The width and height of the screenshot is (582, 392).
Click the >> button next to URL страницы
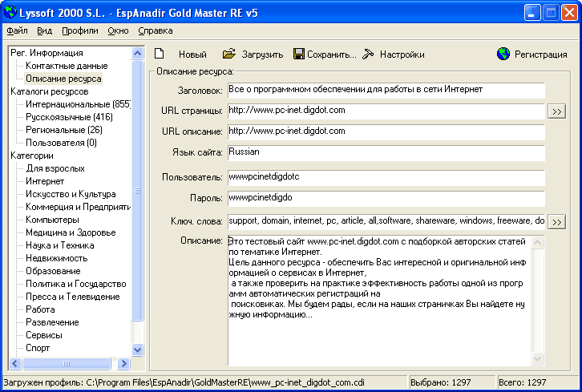[x=556, y=111]
